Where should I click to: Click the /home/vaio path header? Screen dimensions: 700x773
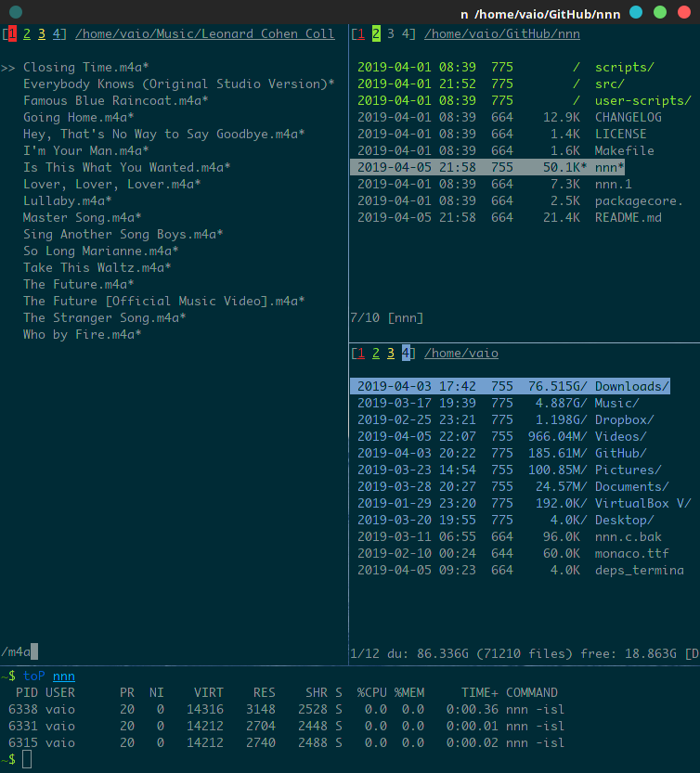pyautogui.click(x=461, y=353)
